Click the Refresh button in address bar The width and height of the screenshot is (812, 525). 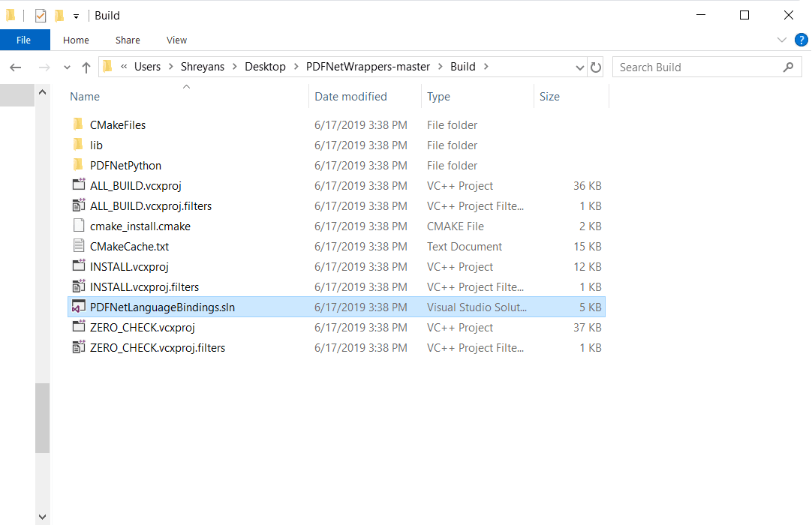[596, 67]
